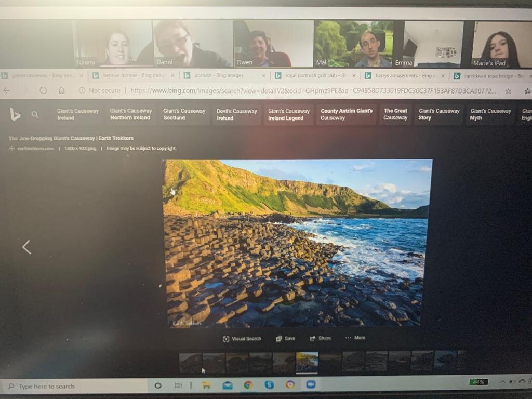This screenshot has height=399, width=532.
Task: Select Devil's Causeway Ireland suggestion
Action: (236, 115)
